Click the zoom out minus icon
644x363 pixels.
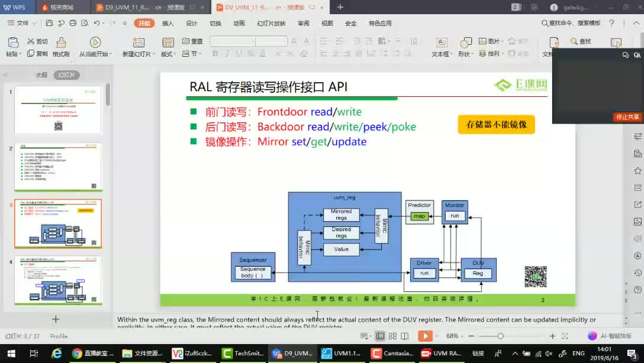(x=471, y=336)
